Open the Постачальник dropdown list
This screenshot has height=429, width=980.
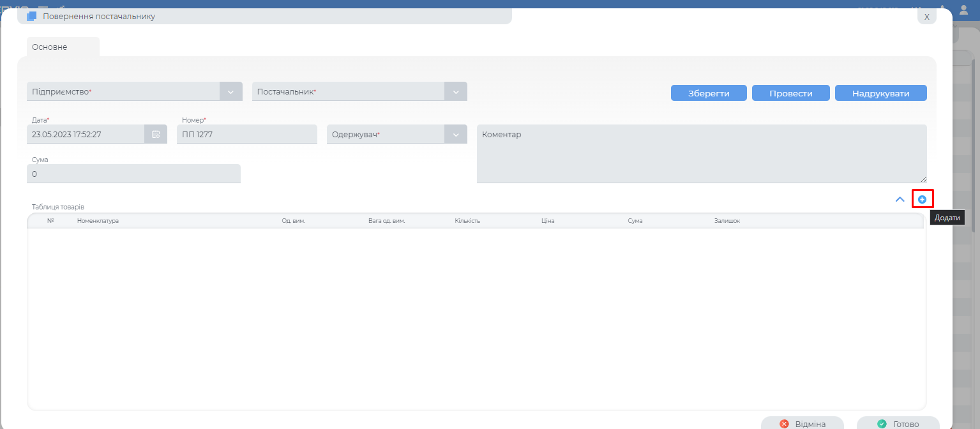455,92
